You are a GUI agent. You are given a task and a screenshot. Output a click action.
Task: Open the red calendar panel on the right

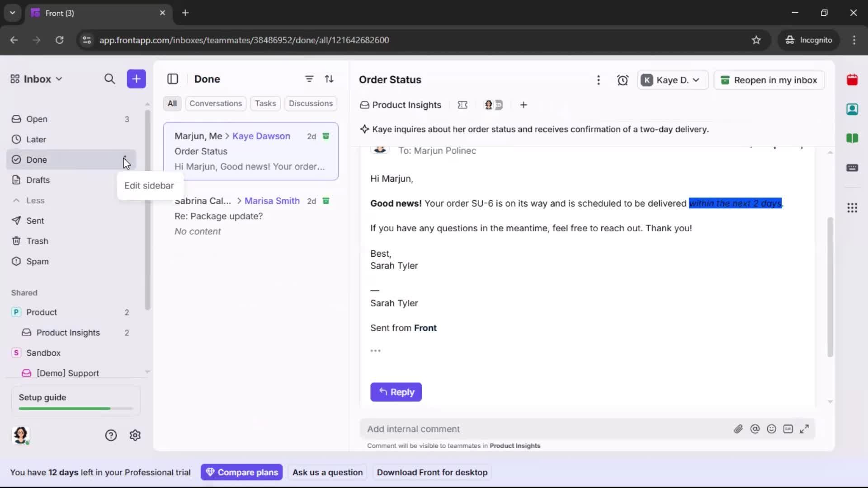pos(853,80)
